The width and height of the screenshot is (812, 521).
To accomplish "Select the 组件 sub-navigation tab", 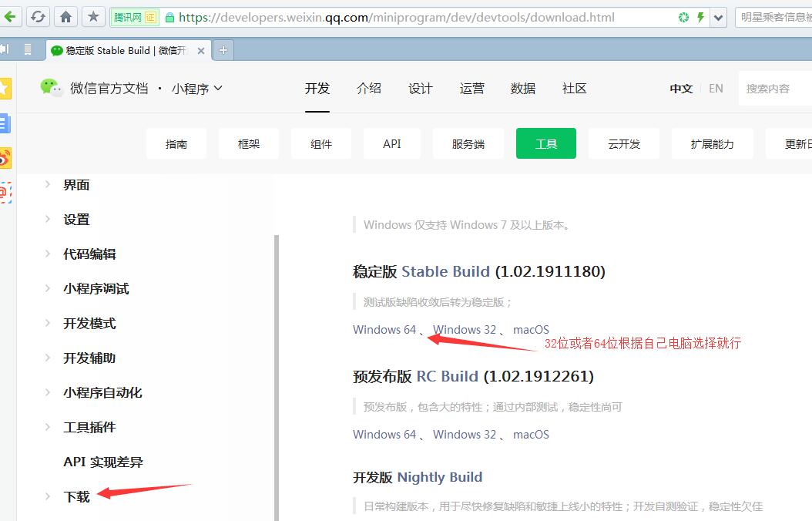I will coord(321,143).
